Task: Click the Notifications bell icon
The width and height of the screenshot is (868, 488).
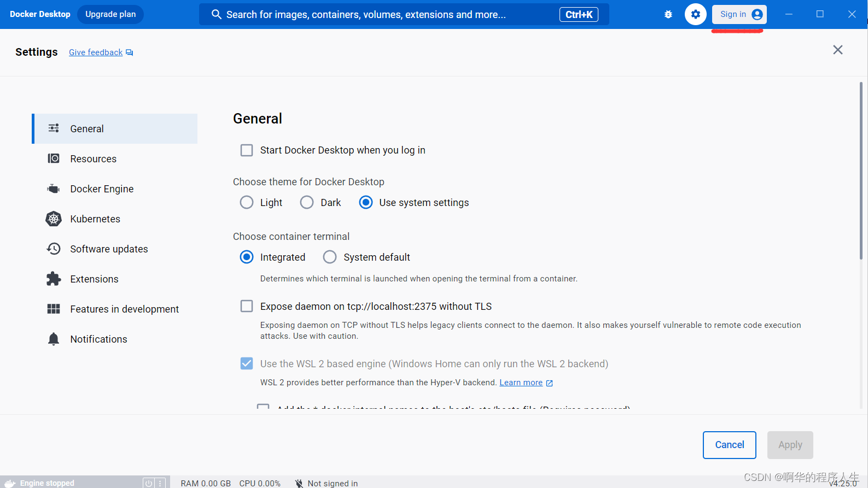Action: click(54, 339)
